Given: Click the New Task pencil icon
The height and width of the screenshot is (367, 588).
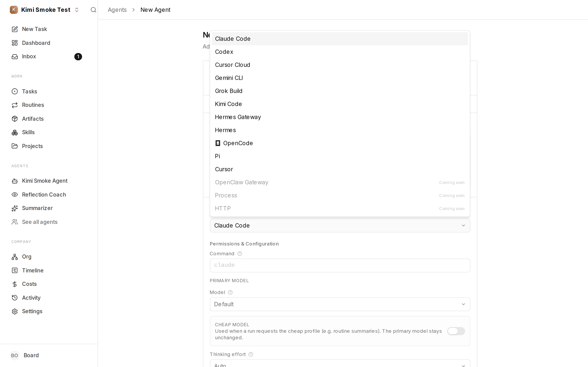Looking at the screenshot, I should point(14,29).
